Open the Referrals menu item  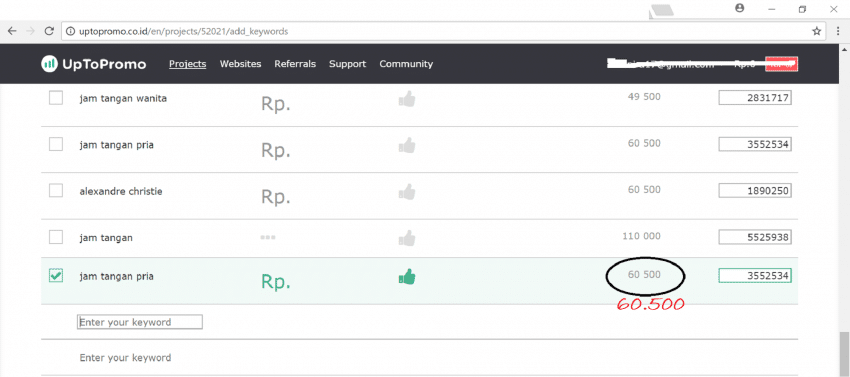pyautogui.click(x=295, y=64)
